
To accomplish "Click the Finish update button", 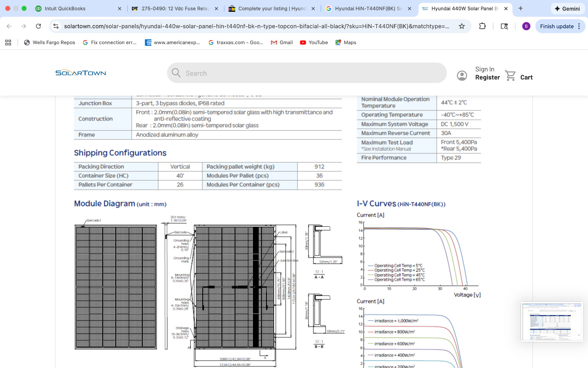I will (x=560, y=26).
